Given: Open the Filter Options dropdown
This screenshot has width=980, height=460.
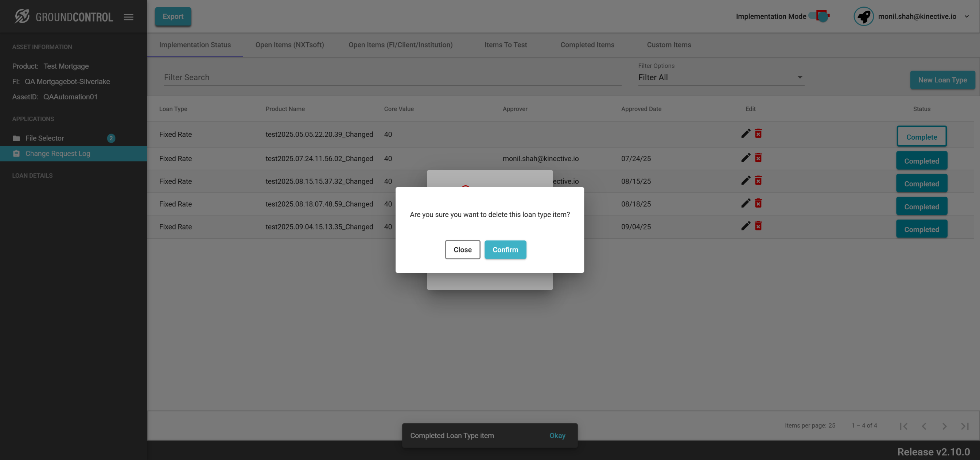Looking at the screenshot, I should click(720, 77).
